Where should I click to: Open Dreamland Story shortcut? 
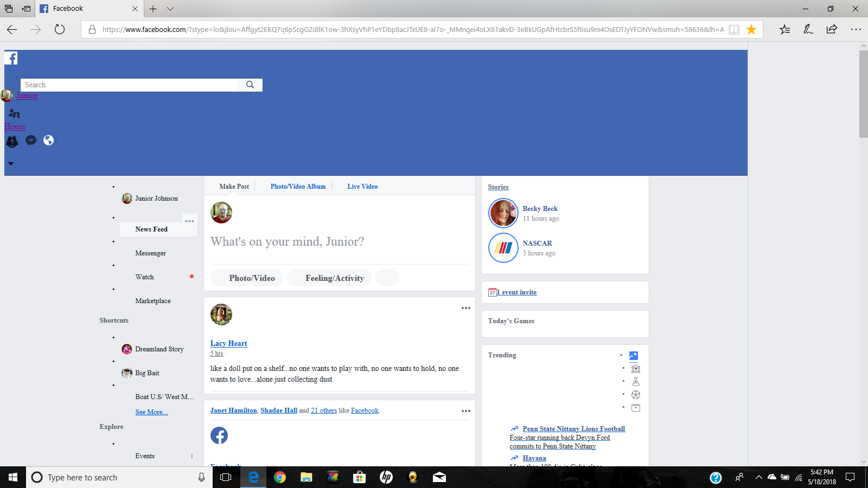[x=159, y=349]
